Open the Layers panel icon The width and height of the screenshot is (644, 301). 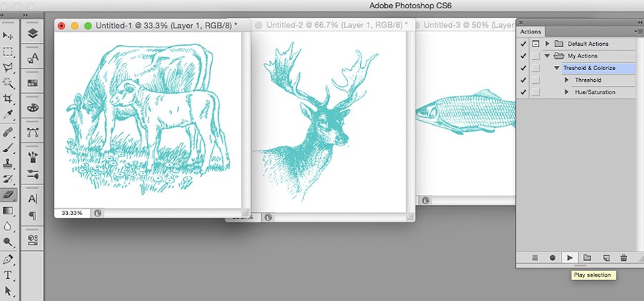pos(32,34)
